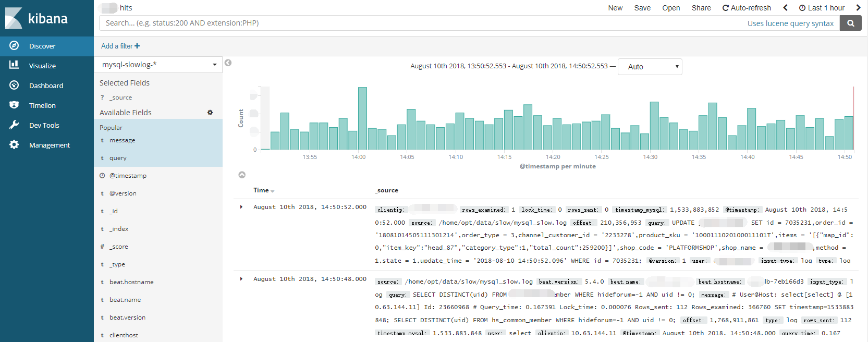Click the search magnifier button
Image resolution: width=868 pixels, height=342 pixels.
click(x=850, y=23)
